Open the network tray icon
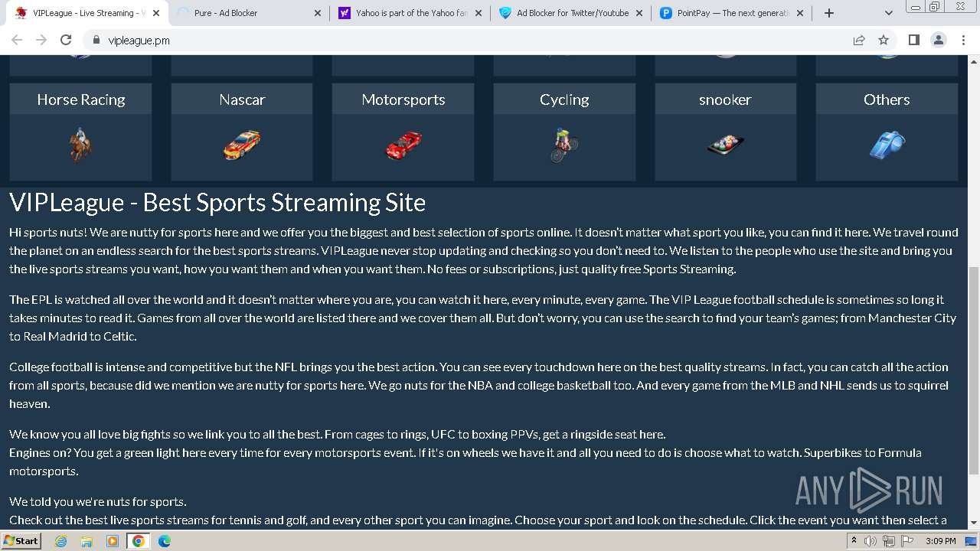This screenshot has height=551, width=980. [889, 541]
